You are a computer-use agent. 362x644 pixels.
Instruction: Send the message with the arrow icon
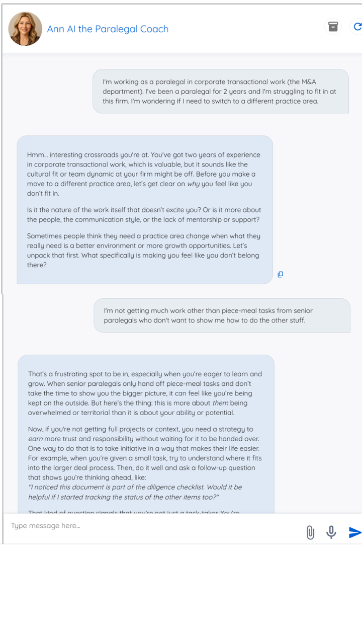pos(354,532)
